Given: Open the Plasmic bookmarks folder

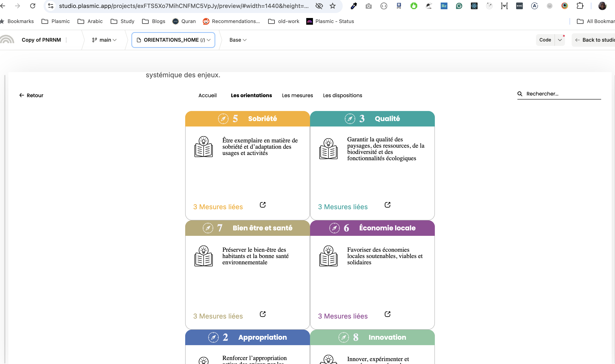Looking at the screenshot, I should (x=56, y=21).
